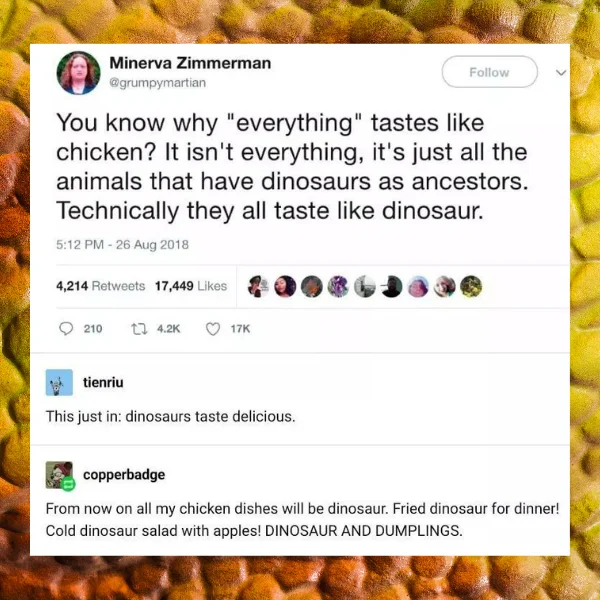Click the last green liker avatar
Viewport: 600px width, 600px height.
pos(471,286)
